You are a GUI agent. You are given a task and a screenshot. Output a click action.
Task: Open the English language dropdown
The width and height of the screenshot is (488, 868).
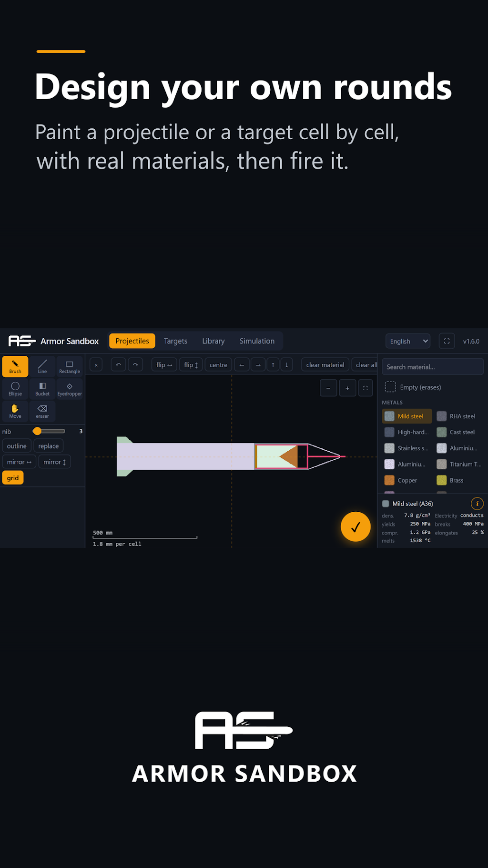click(x=407, y=341)
